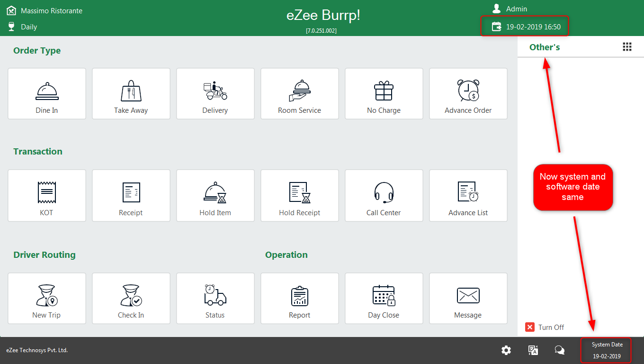
Task: Open the chat bubbles icon
Action: click(560, 350)
